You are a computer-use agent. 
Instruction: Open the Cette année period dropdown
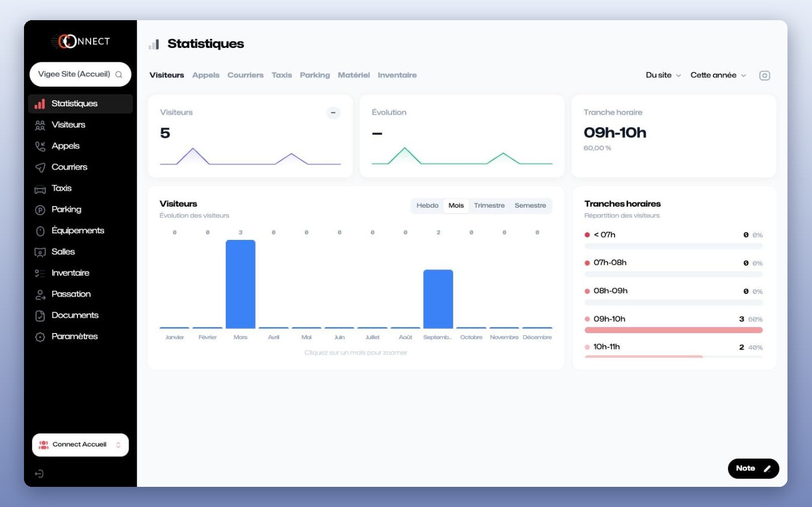tap(718, 75)
